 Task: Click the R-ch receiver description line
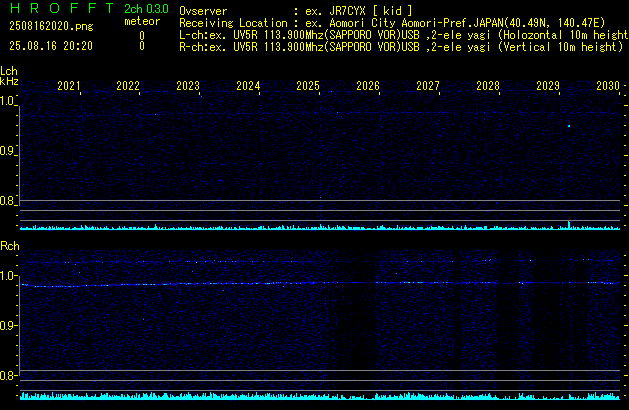click(x=401, y=47)
